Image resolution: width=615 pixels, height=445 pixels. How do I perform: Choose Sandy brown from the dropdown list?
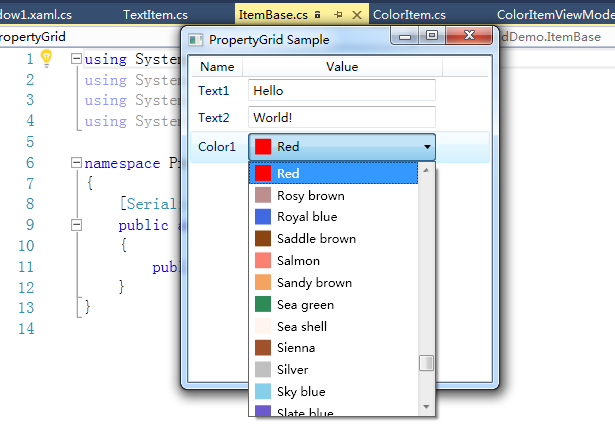(333, 283)
